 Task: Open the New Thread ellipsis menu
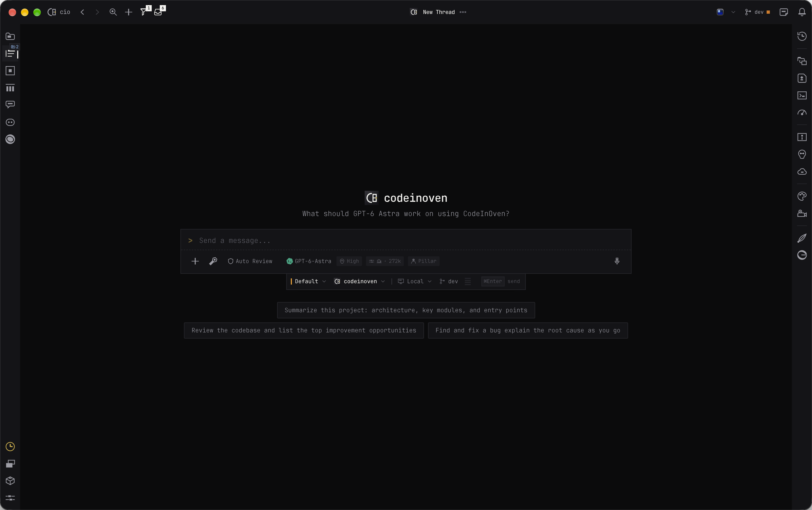(463, 12)
